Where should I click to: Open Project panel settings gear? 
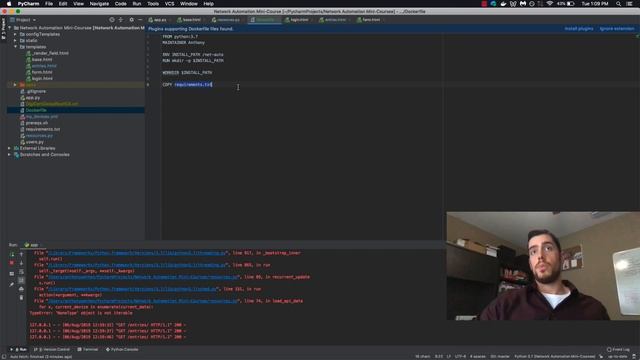click(x=131, y=20)
